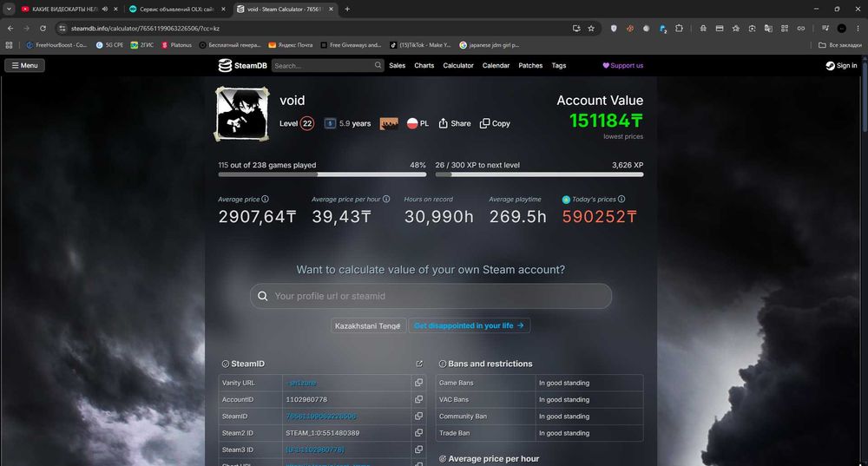Copy the Steam2 ID value

click(x=418, y=432)
